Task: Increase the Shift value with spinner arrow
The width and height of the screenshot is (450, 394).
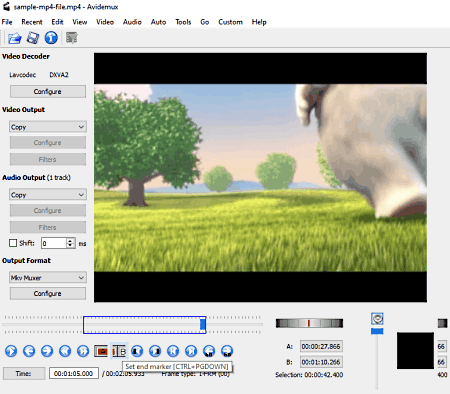Action: tap(70, 241)
